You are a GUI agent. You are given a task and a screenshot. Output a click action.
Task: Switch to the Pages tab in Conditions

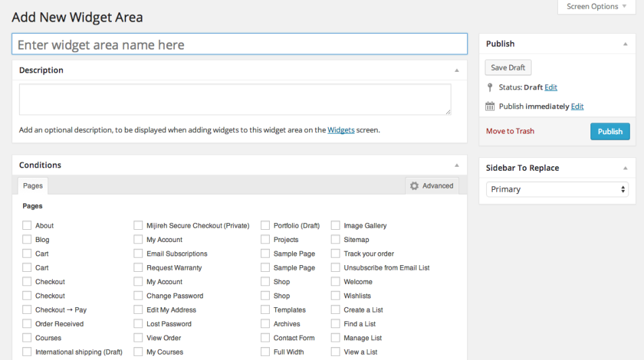tap(33, 186)
